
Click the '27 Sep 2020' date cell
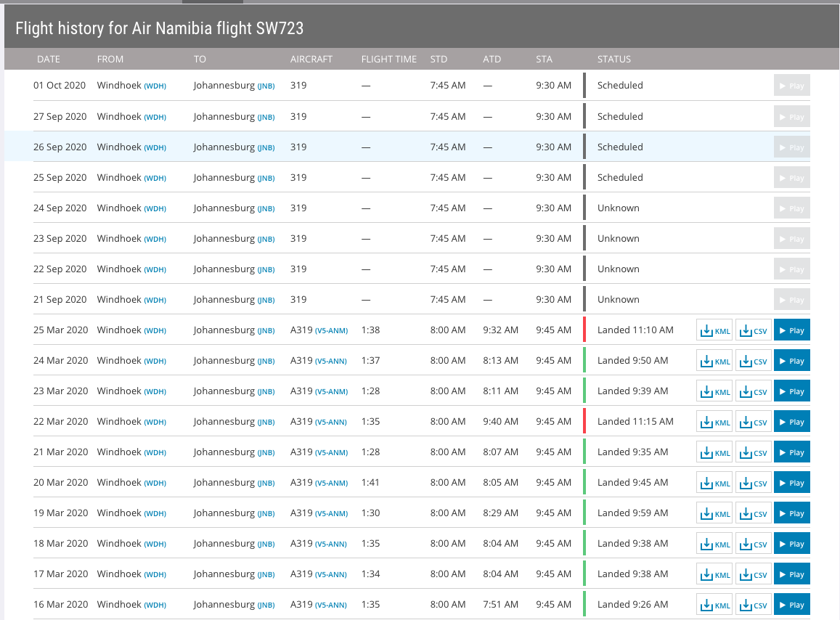click(x=60, y=117)
